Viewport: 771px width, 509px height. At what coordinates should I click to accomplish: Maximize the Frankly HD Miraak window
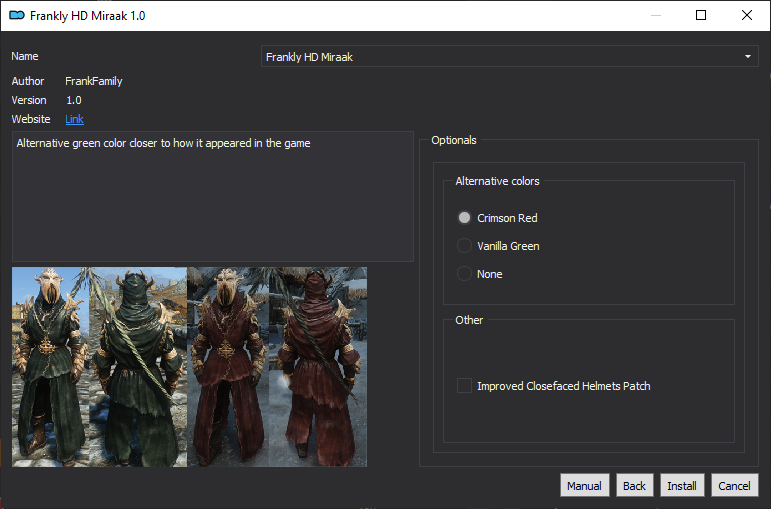pyautogui.click(x=701, y=15)
